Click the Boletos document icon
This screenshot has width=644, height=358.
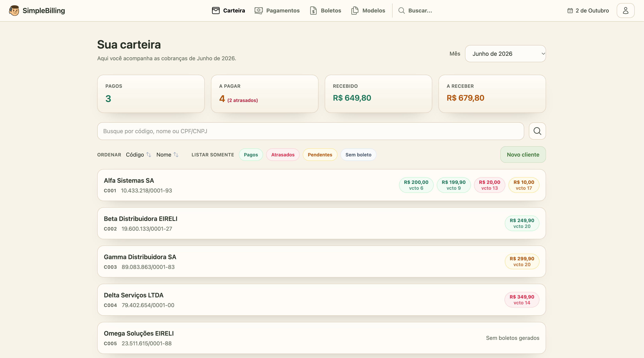(313, 11)
